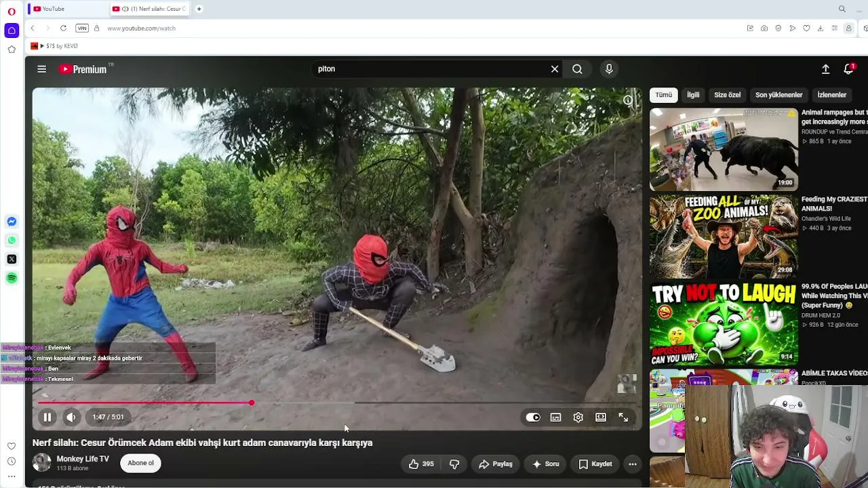Open more actions three-dot menu below video

tap(633, 464)
